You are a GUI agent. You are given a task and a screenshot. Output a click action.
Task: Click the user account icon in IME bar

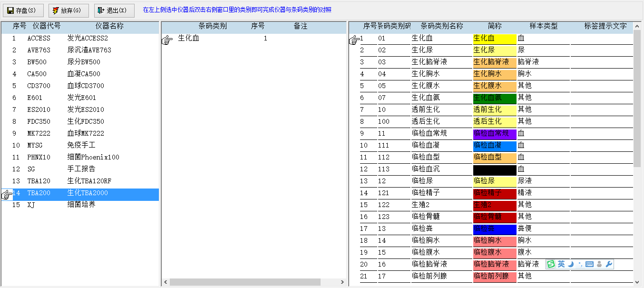pos(599,264)
